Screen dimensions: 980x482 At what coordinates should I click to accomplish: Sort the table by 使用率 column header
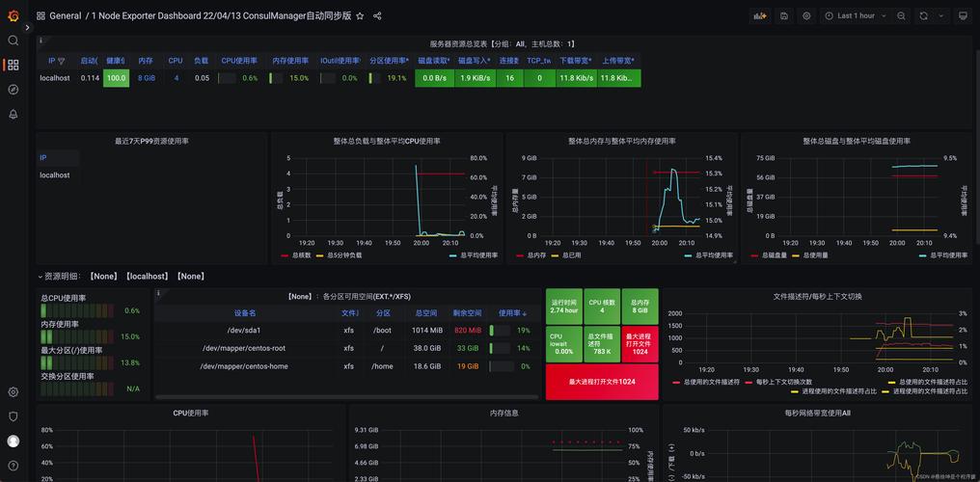coord(511,313)
